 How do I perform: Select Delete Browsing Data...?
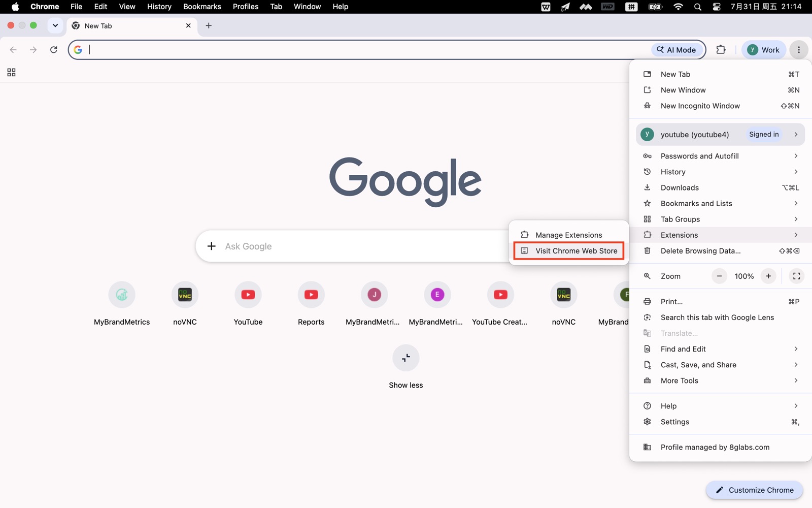coord(721,250)
